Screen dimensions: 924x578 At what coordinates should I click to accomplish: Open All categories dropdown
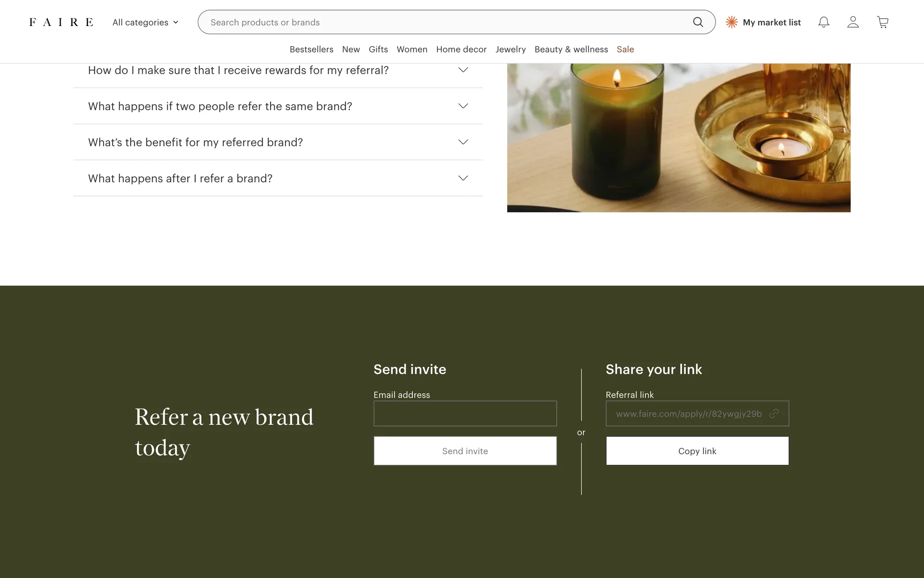click(x=145, y=22)
